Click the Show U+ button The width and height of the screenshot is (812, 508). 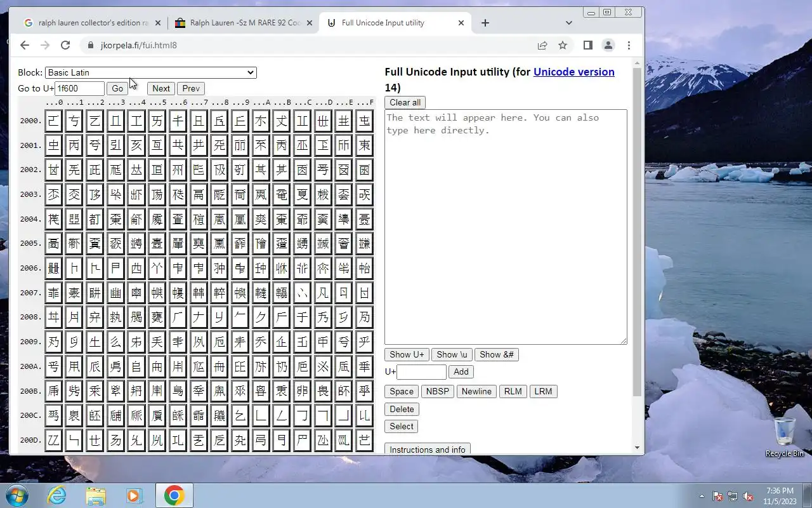[x=407, y=354]
